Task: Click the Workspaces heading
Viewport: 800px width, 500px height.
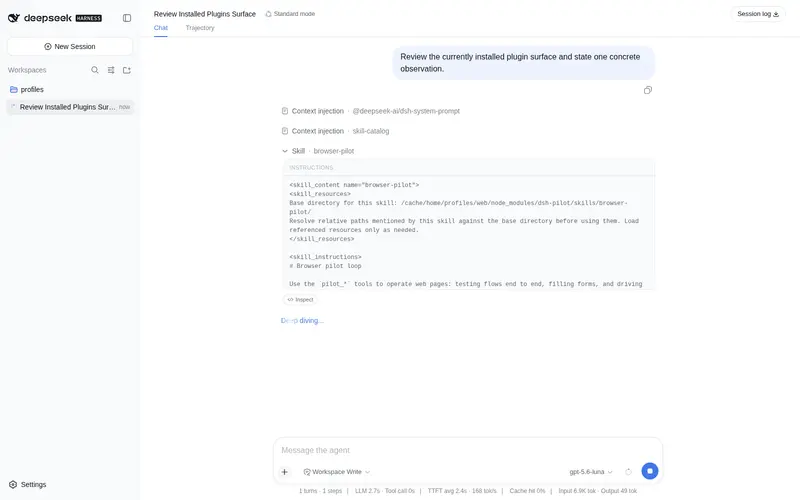Action: pos(27,70)
